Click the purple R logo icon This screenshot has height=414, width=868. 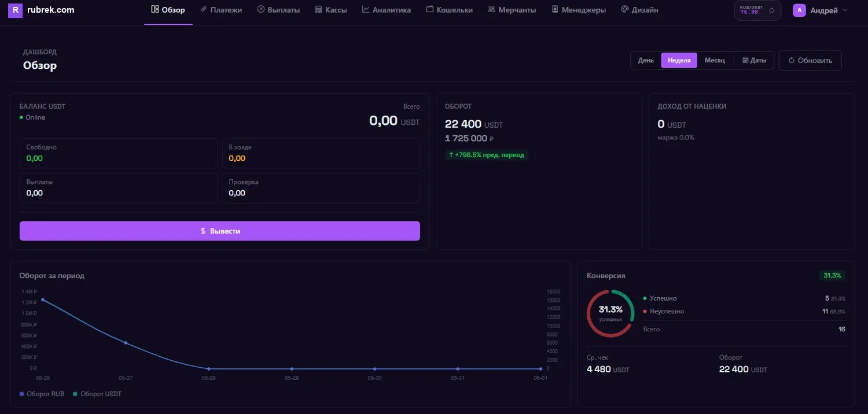15,10
